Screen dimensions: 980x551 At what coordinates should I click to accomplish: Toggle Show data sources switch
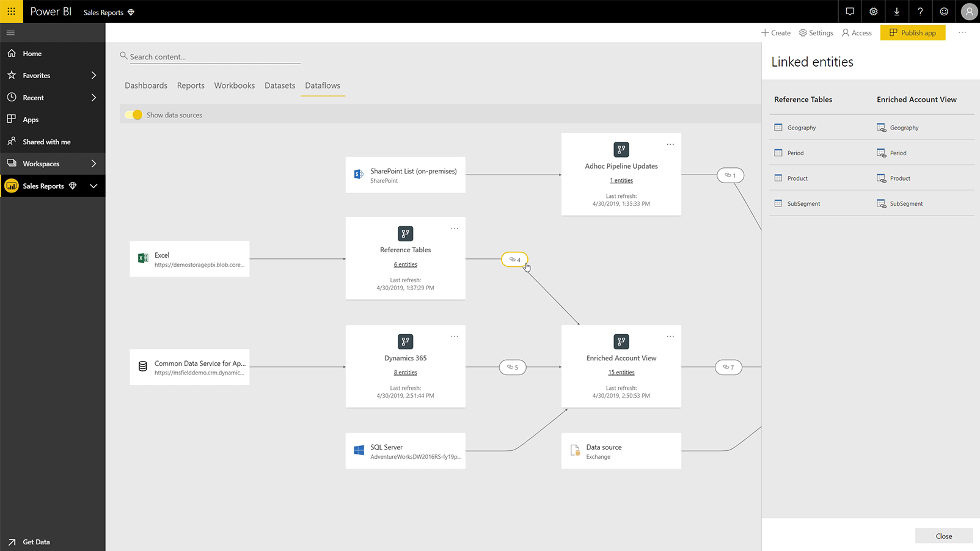(133, 115)
